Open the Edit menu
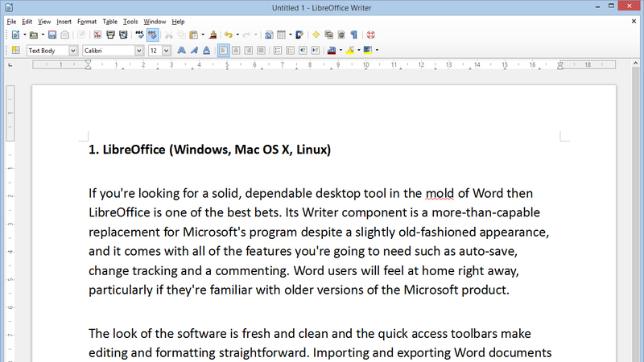644x362 pixels. (27, 22)
